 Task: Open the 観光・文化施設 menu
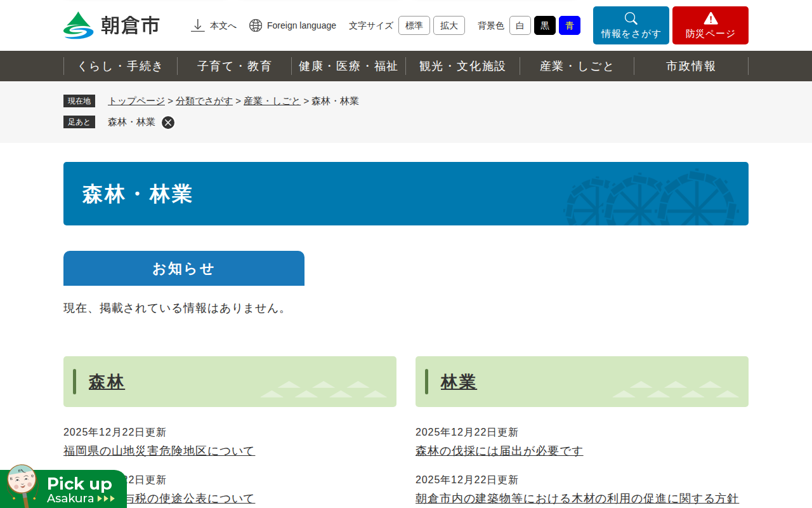point(463,66)
